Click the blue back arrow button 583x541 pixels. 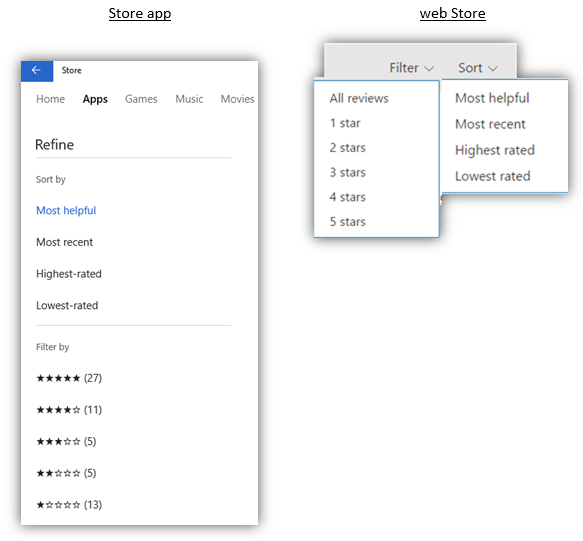37,71
